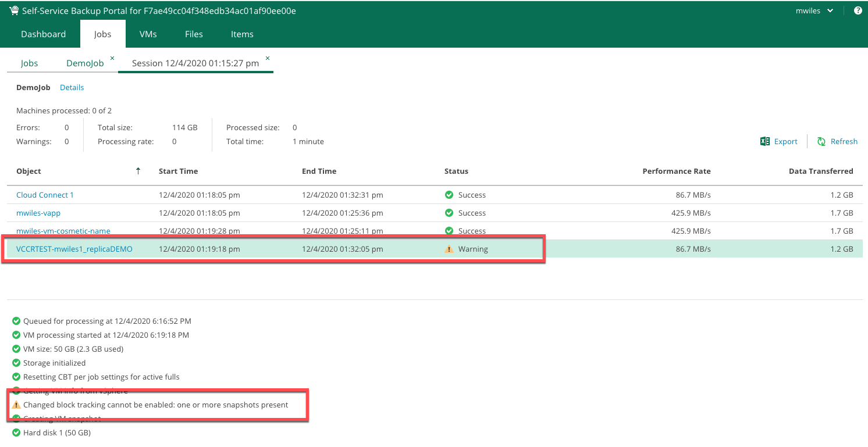Open the Details link beside DemoJob
Screen dimensions: 868x447
pos(72,88)
